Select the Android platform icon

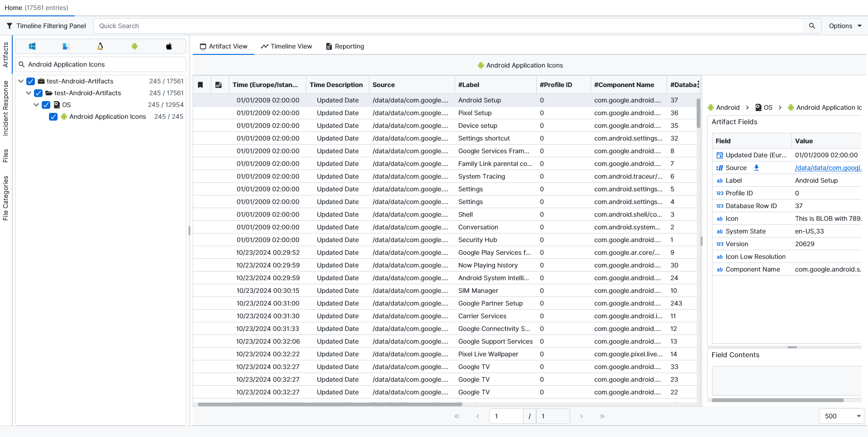pyautogui.click(x=135, y=46)
